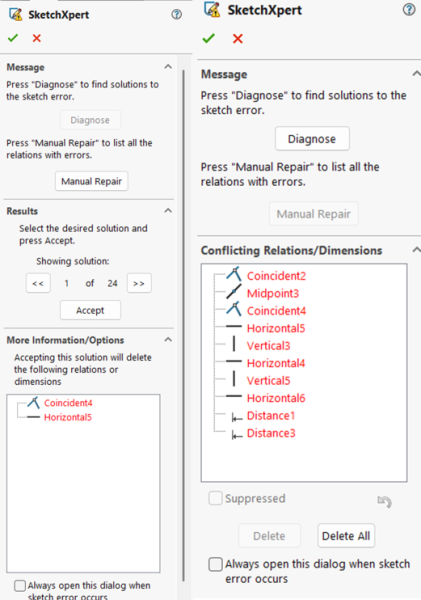Collapse the Conflicting Relations/Dimensions section
This screenshot has width=421, height=600.
click(416, 250)
